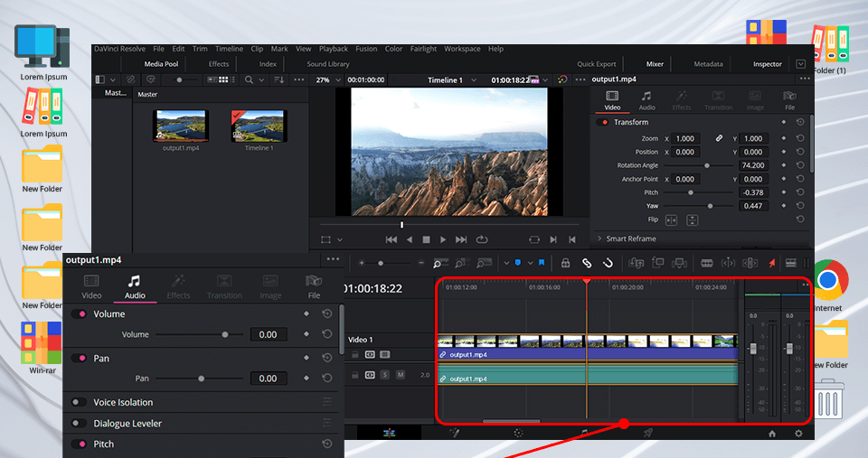Expand the Smart Reframe section
This screenshot has width=868, height=458.
point(599,238)
